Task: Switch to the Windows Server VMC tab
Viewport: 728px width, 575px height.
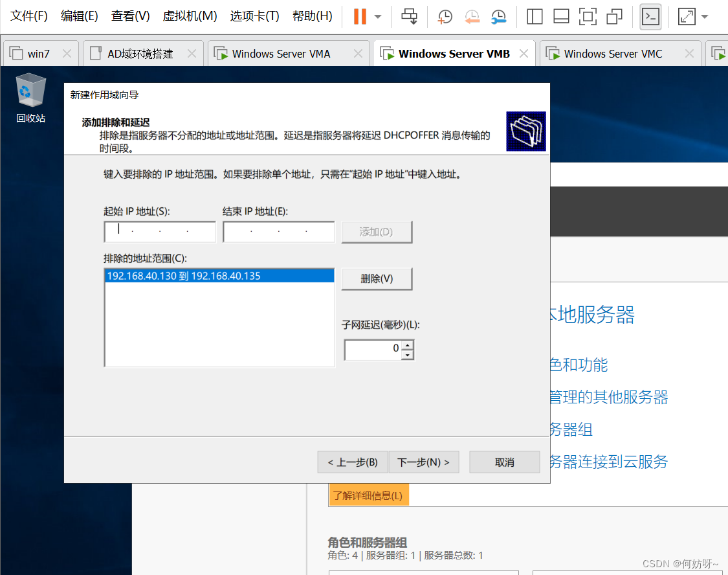Action: click(x=613, y=54)
